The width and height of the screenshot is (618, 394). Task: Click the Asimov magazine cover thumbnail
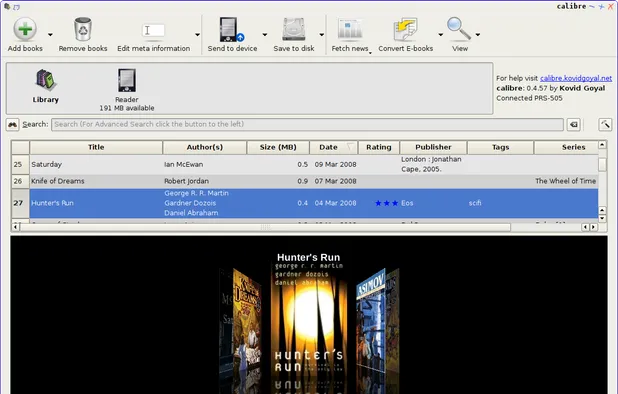[x=370, y=321]
